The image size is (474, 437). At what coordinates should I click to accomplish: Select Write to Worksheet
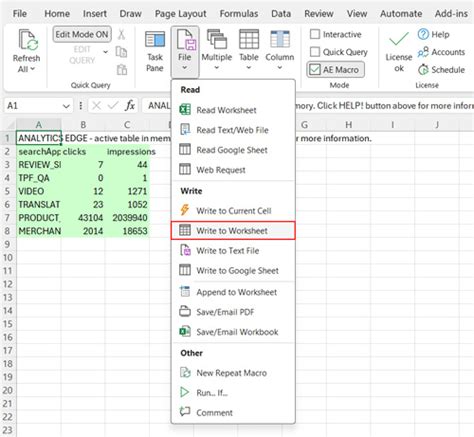point(233,231)
